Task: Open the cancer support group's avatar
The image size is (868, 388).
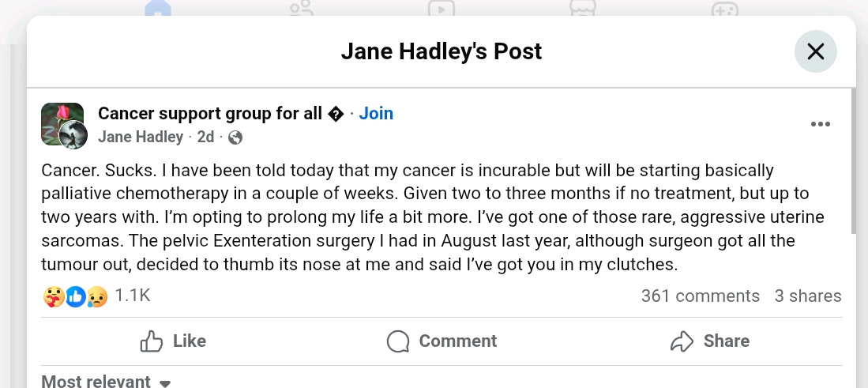Action: pos(55,119)
